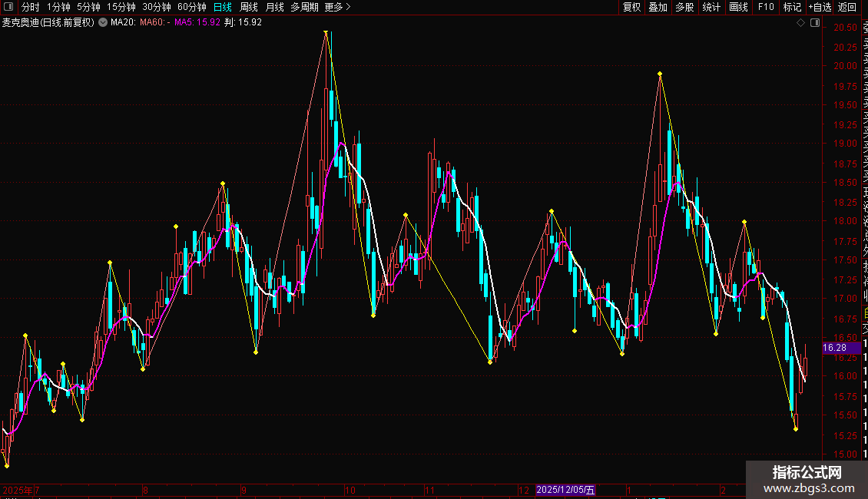Expand the 更多 periods menu
Screen dimensions: 868x499
pyautogui.click(x=338, y=7)
